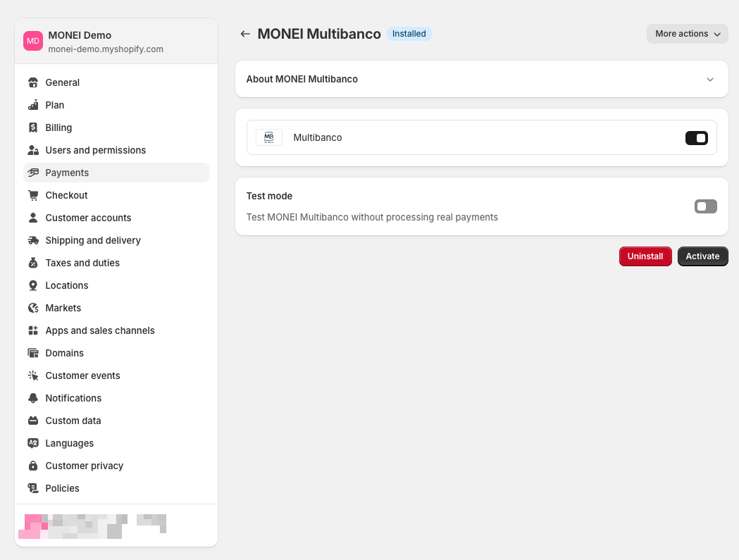Click the Activate button
Viewport: 739px width, 560px height.
click(x=702, y=256)
